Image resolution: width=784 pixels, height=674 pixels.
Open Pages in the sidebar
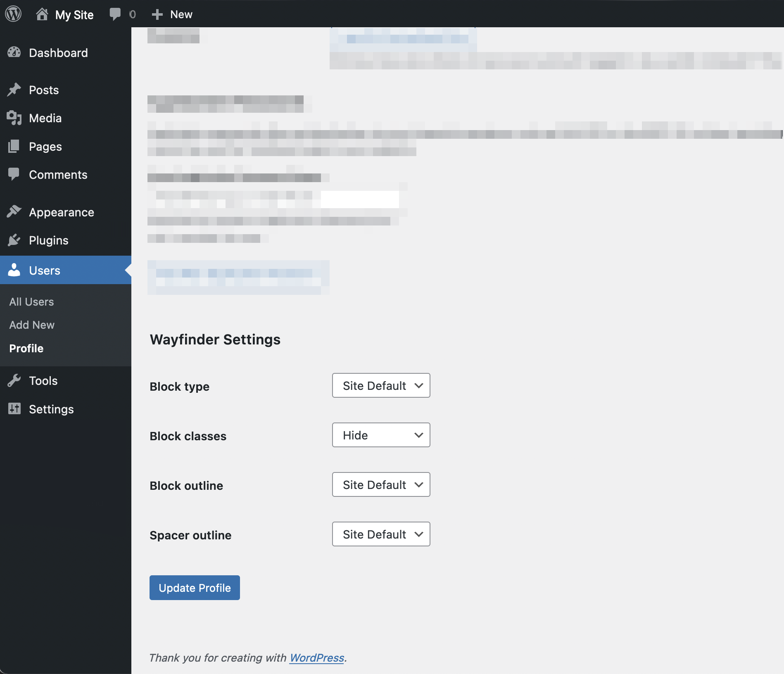click(45, 147)
